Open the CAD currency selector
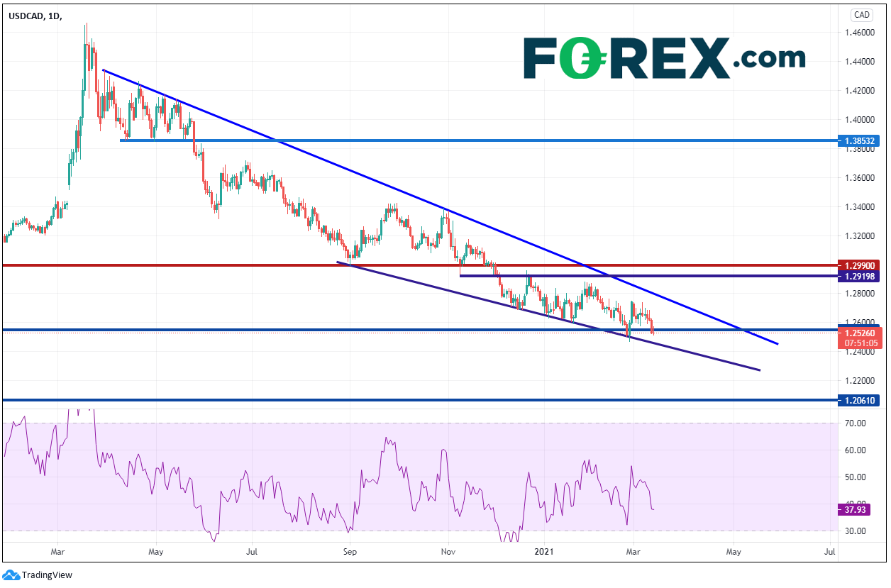The image size is (891, 588). click(x=861, y=14)
